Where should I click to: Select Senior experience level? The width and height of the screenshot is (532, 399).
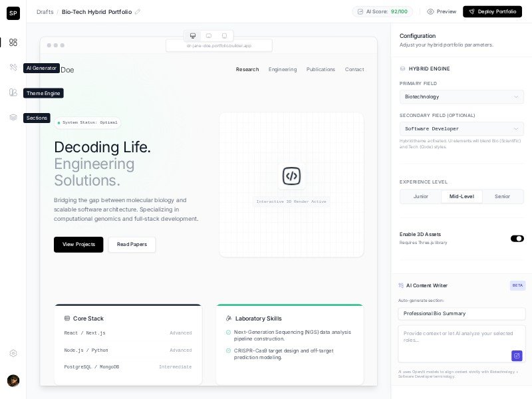click(502, 197)
